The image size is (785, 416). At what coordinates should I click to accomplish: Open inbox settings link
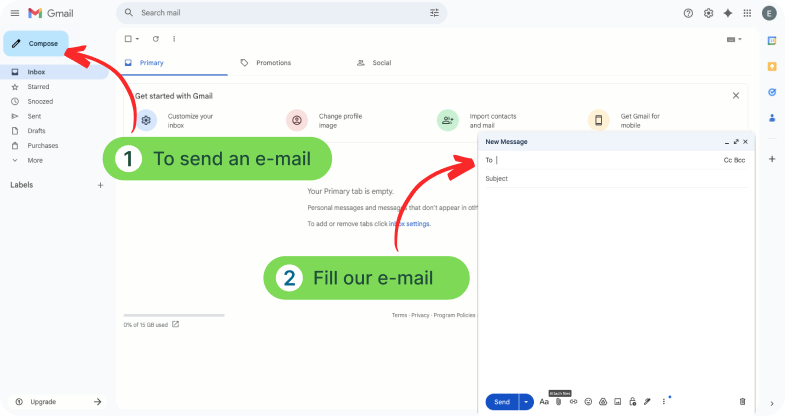pos(410,224)
